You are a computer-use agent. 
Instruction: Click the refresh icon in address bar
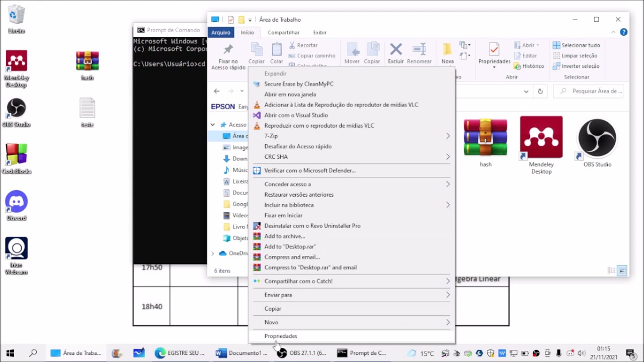coord(540,92)
